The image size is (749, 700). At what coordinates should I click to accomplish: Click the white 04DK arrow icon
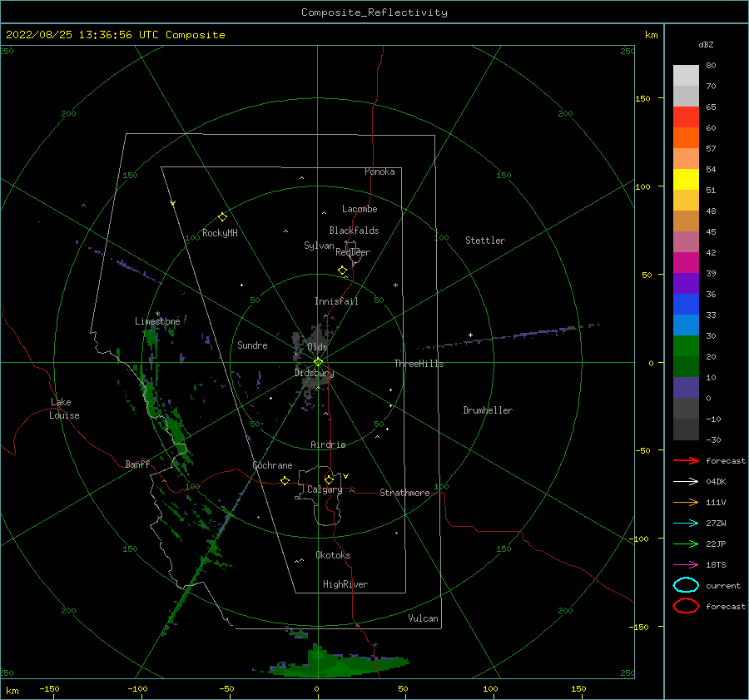(x=686, y=481)
